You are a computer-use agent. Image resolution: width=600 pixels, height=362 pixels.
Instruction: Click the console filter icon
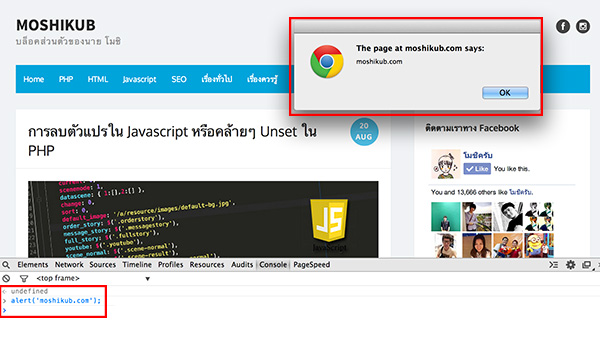(x=24, y=279)
